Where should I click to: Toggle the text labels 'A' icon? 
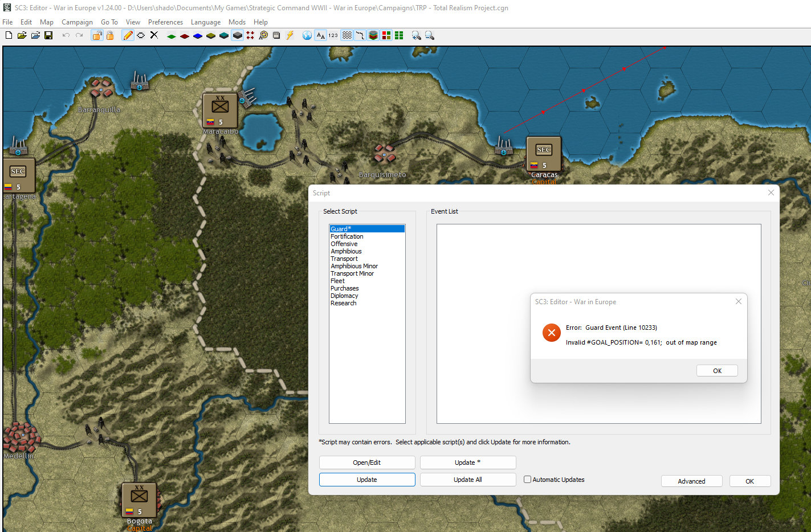tap(321, 35)
